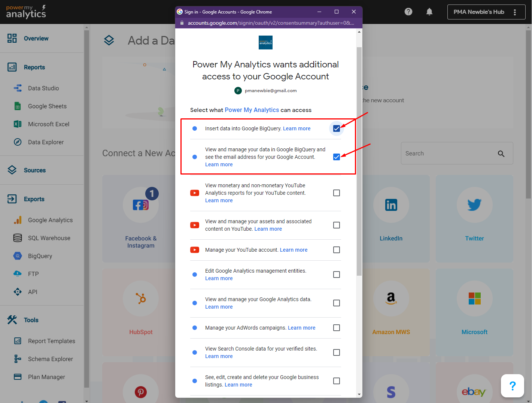
Task: Check View and manage Google Analytics data
Action: pyautogui.click(x=337, y=303)
